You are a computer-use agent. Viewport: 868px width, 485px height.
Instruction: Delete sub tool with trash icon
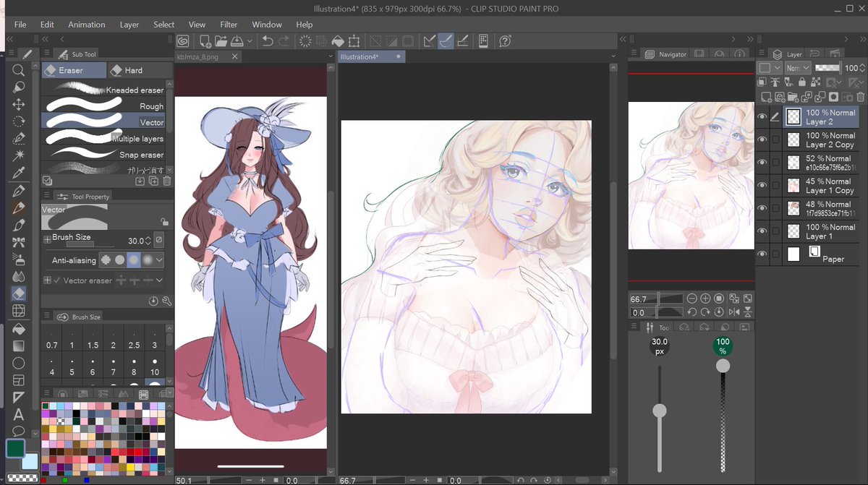coord(166,181)
